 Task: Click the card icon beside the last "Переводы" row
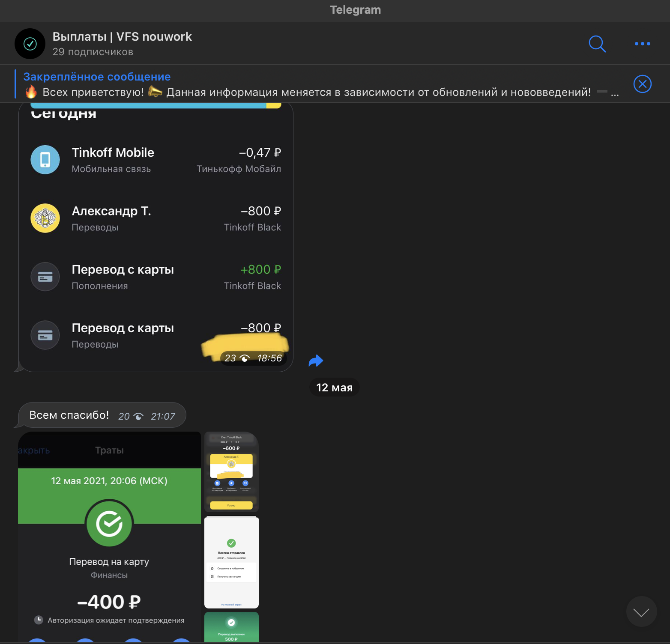(45, 335)
